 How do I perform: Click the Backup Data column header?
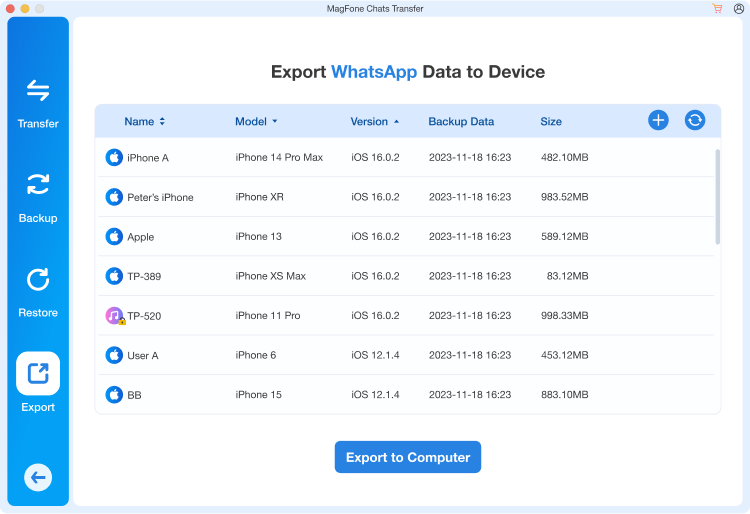point(461,122)
